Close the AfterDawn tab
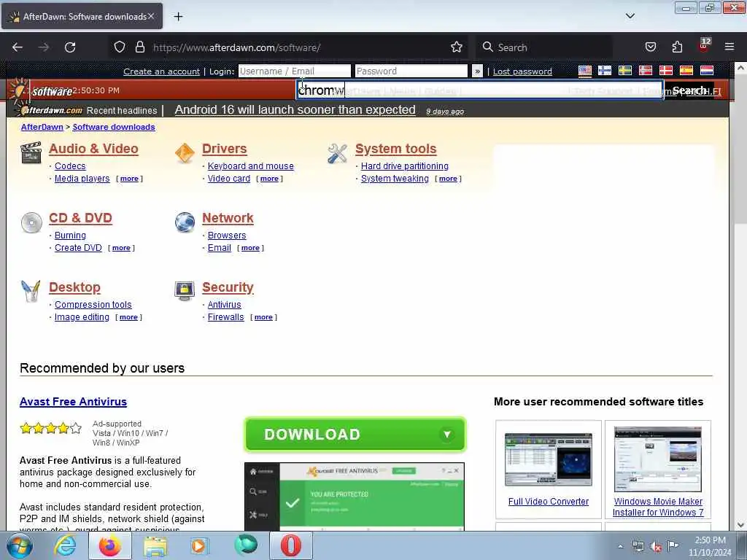 tap(151, 16)
